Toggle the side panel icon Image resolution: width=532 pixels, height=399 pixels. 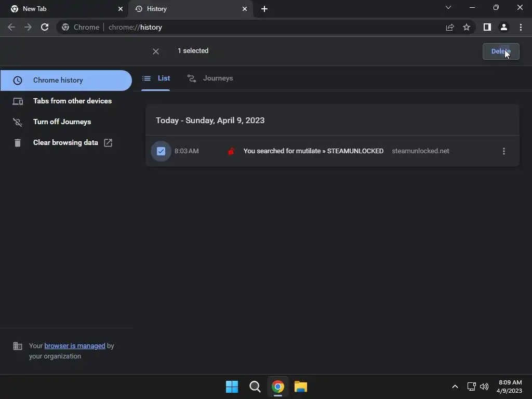487,27
